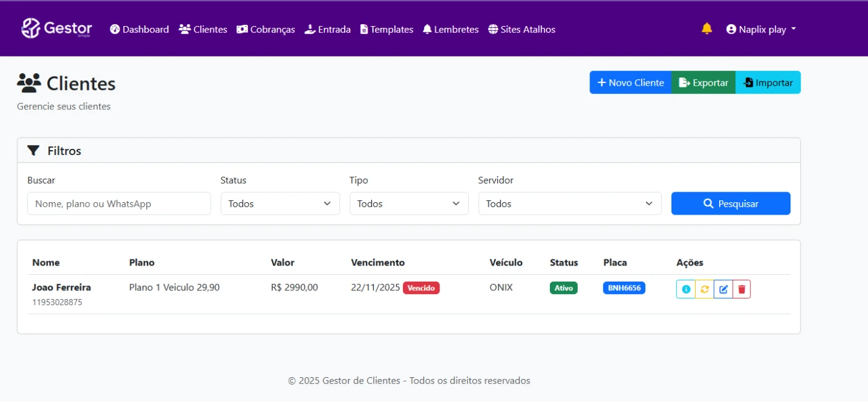The height and width of the screenshot is (402, 868).
Task: Expand the Status filter dropdown
Action: point(280,203)
